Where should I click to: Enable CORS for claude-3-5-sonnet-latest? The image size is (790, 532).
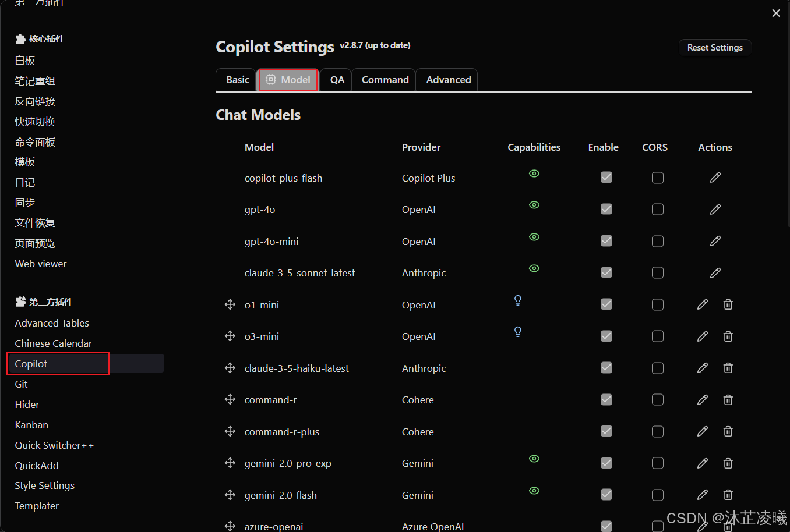658,272
